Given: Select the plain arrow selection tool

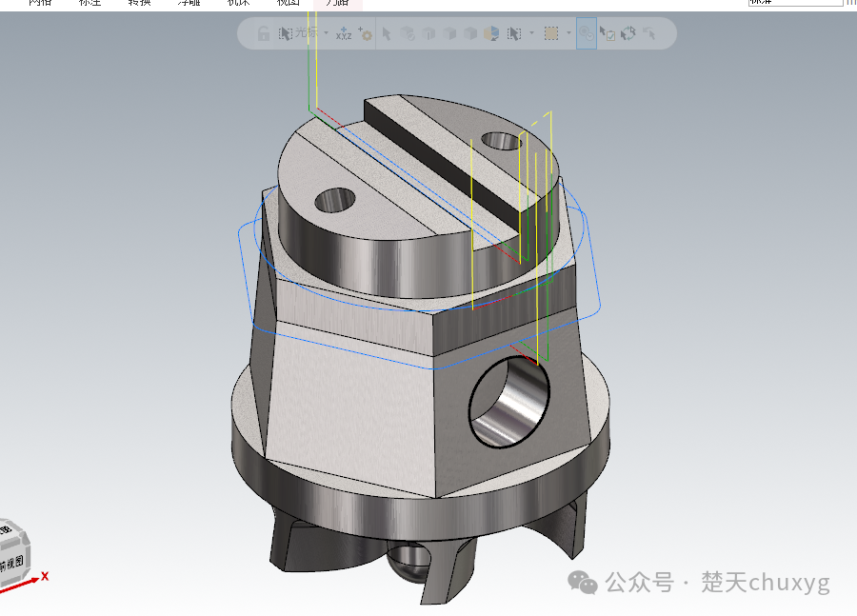Looking at the screenshot, I should pos(387,34).
